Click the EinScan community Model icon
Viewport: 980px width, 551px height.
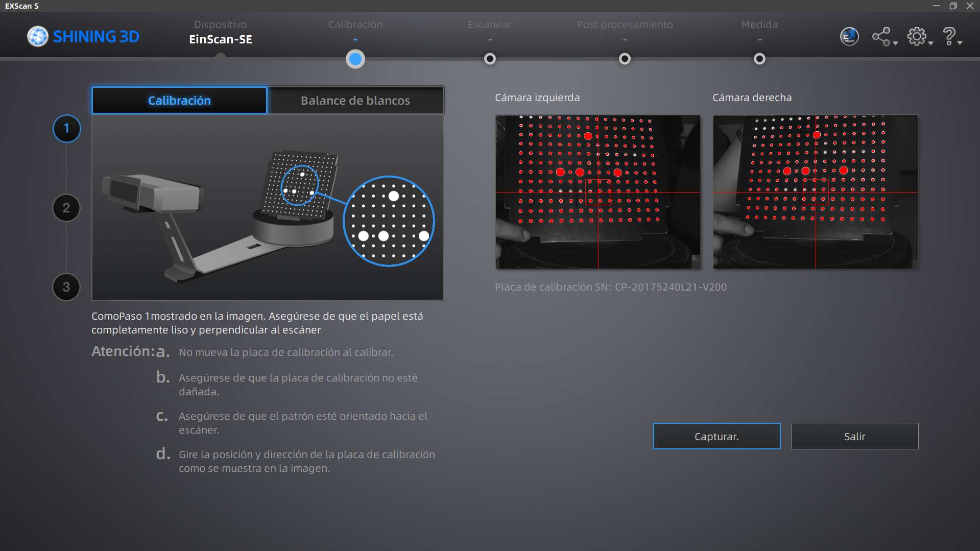(x=849, y=36)
